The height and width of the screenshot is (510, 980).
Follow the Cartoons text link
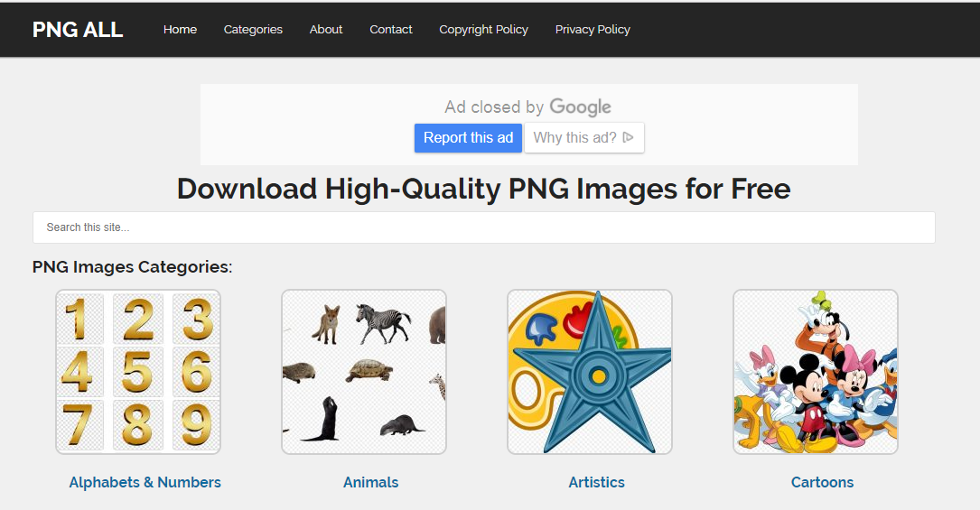[x=822, y=483]
